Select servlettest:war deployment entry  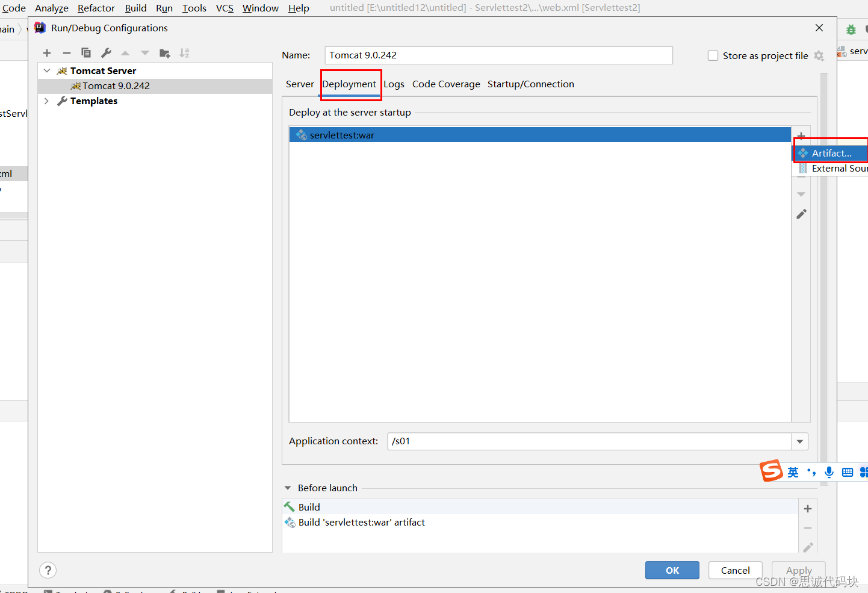pyautogui.click(x=540, y=135)
